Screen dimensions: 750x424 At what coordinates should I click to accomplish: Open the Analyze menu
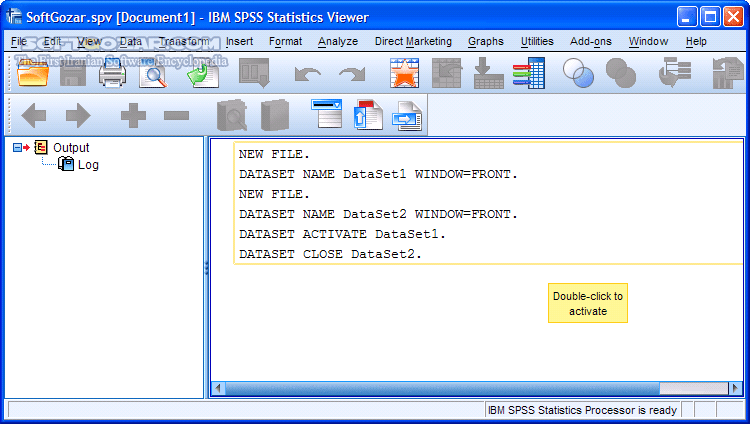coord(338,42)
